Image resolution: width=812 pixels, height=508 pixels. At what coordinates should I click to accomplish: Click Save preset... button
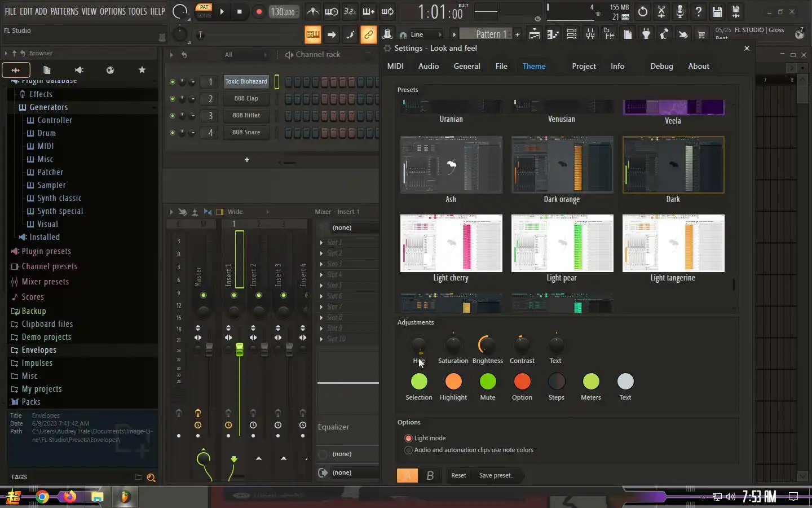pos(497,475)
